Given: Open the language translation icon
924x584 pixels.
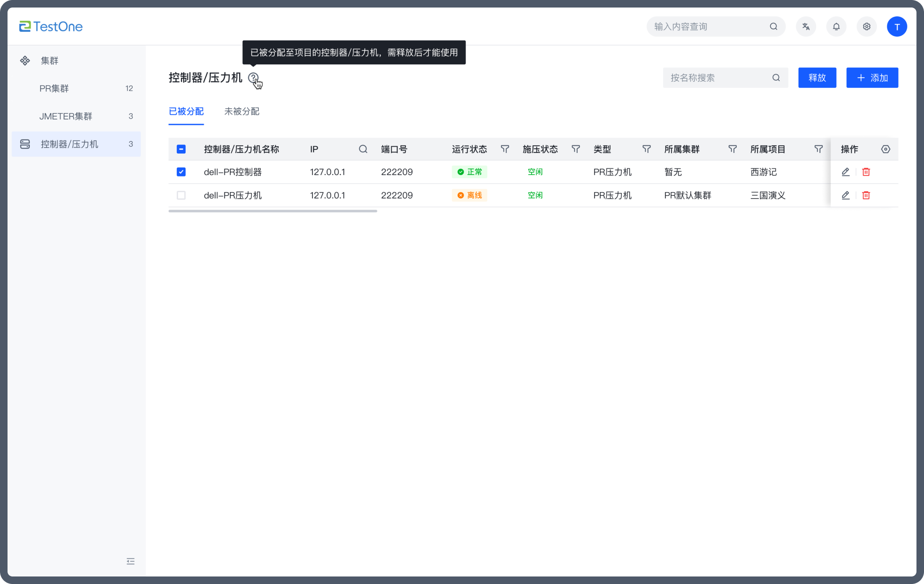Looking at the screenshot, I should pyautogui.click(x=806, y=27).
